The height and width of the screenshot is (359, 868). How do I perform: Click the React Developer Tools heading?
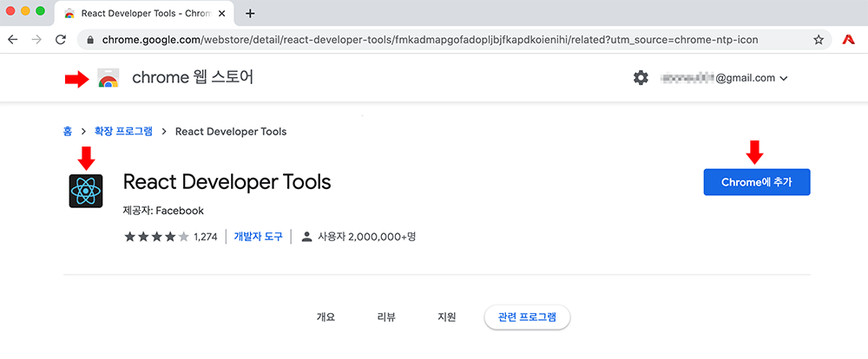pyautogui.click(x=227, y=181)
